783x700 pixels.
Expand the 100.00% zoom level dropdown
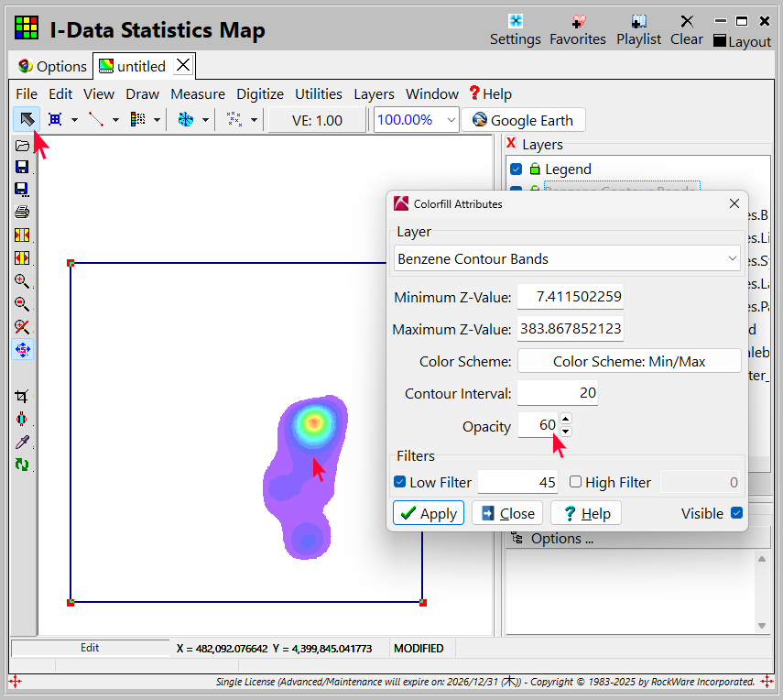[451, 120]
